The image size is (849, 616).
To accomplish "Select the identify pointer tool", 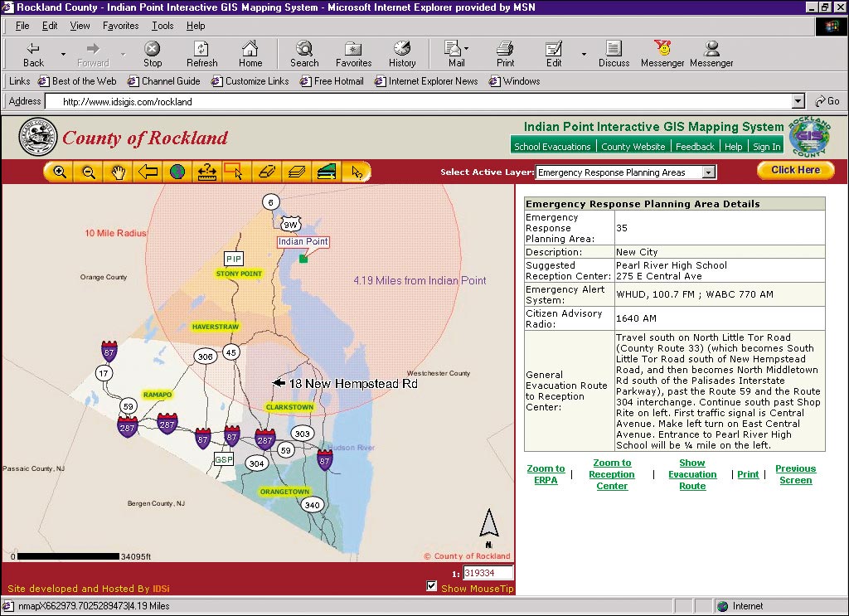I will [x=357, y=172].
